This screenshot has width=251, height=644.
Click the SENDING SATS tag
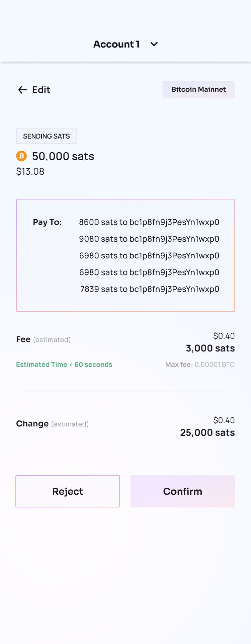[47, 136]
